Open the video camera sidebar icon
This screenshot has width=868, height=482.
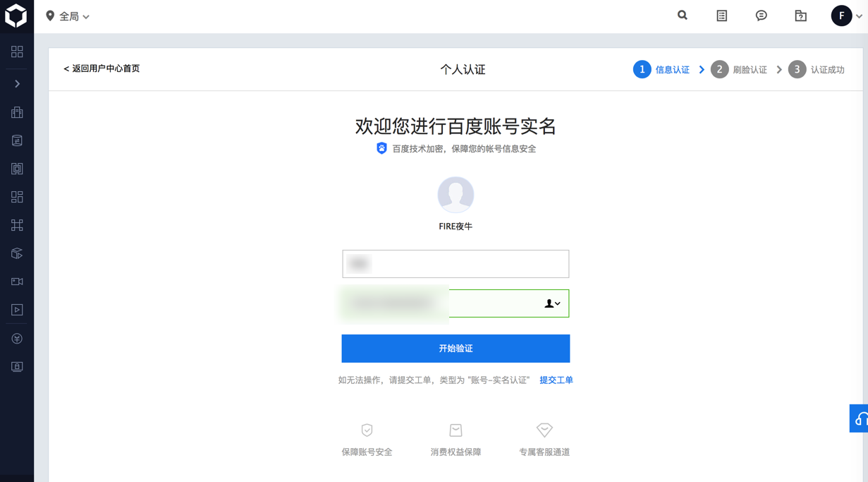pyautogui.click(x=17, y=282)
